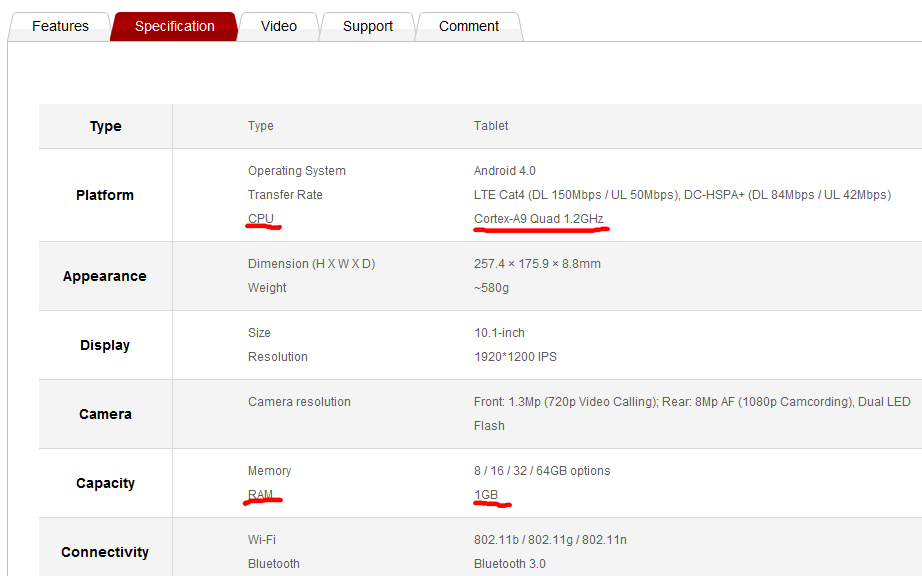922x576 pixels.
Task: Select the Specification tab
Action: (175, 26)
